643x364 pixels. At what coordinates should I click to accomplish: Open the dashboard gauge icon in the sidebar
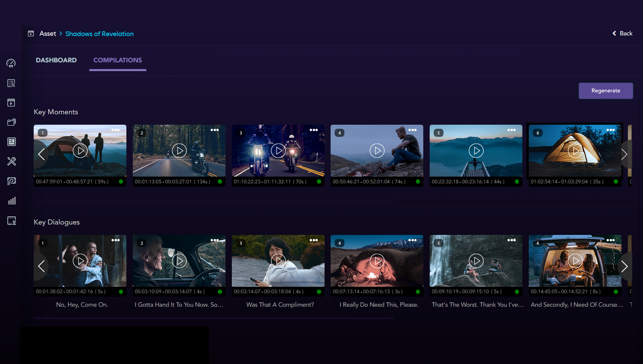(11, 63)
